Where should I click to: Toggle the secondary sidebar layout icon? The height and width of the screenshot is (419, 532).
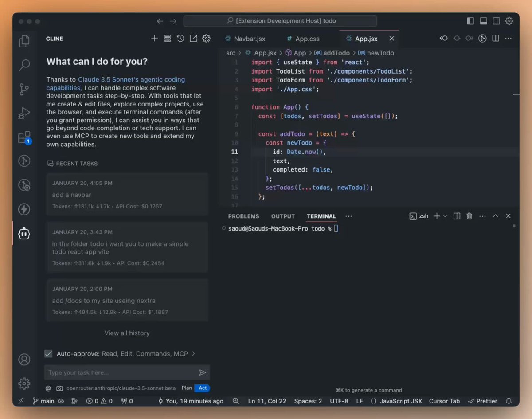[497, 21]
